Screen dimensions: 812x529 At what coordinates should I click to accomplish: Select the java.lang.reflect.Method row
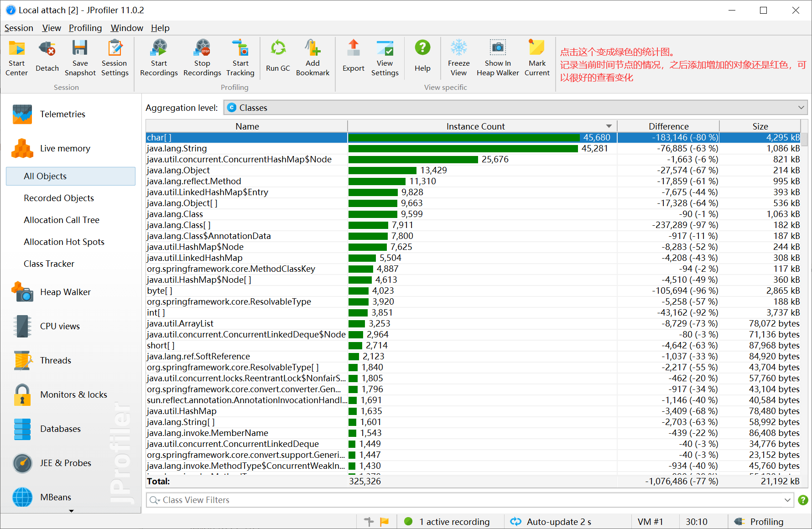(x=474, y=181)
